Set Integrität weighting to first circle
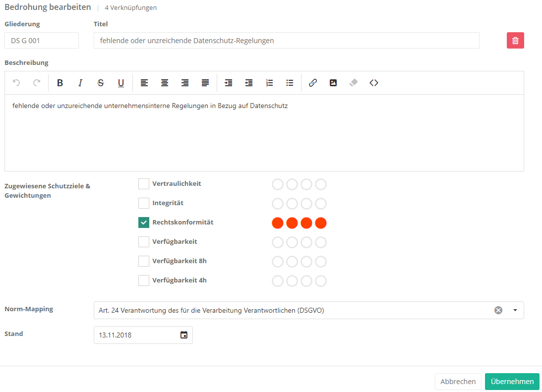542x392 pixels. [x=278, y=204]
